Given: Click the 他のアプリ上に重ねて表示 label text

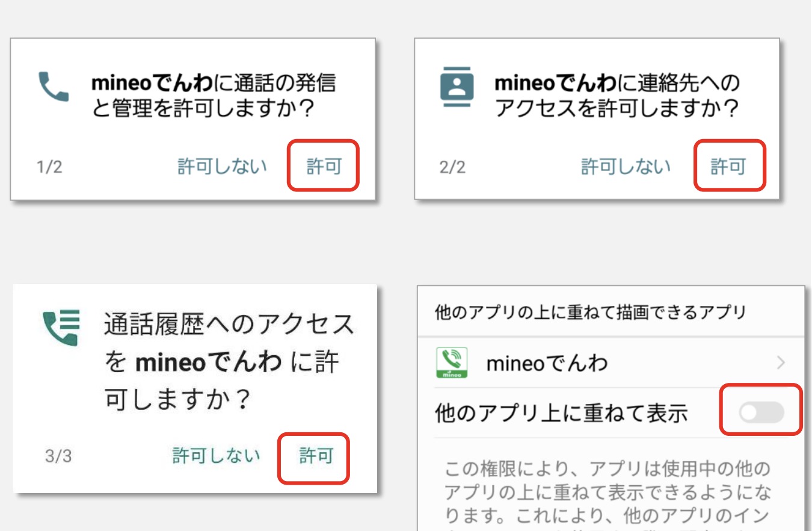Looking at the screenshot, I should tap(561, 414).
